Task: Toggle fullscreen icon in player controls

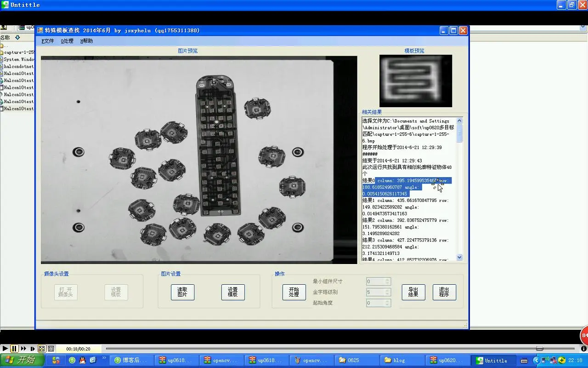Action: 42,349
